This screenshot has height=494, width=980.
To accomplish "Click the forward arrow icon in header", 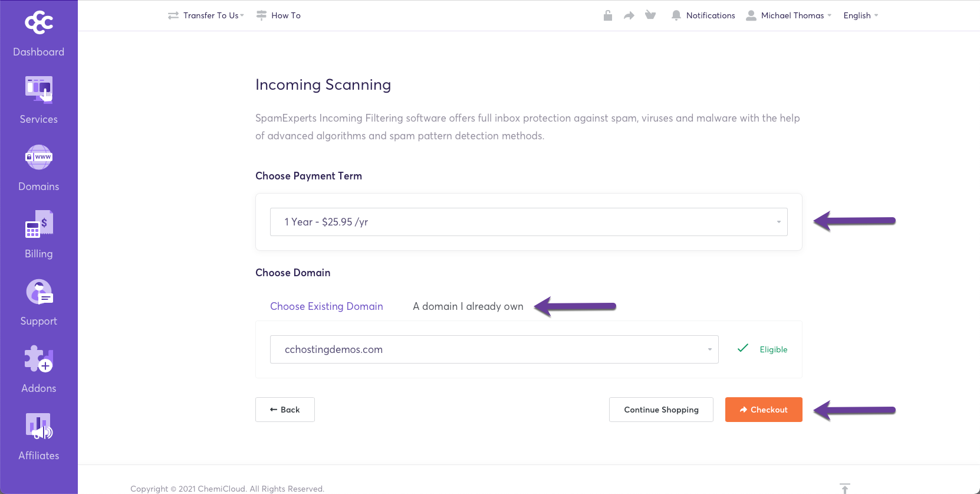I will pyautogui.click(x=629, y=15).
